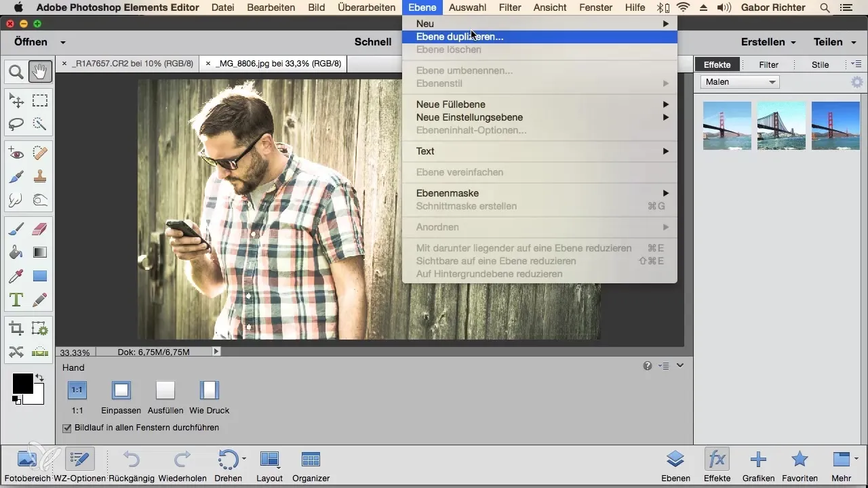Reset to default black and white colors
Screen dimensions: 868x488
point(16,400)
